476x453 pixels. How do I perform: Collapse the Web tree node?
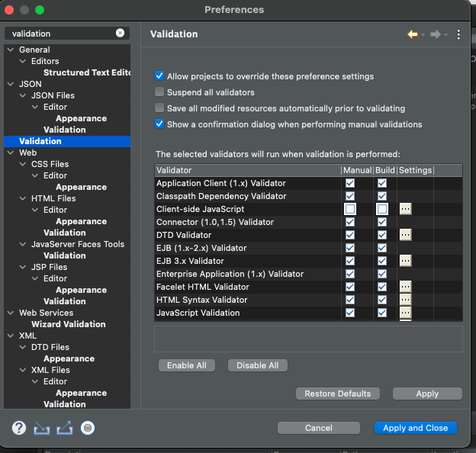click(x=11, y=153)
